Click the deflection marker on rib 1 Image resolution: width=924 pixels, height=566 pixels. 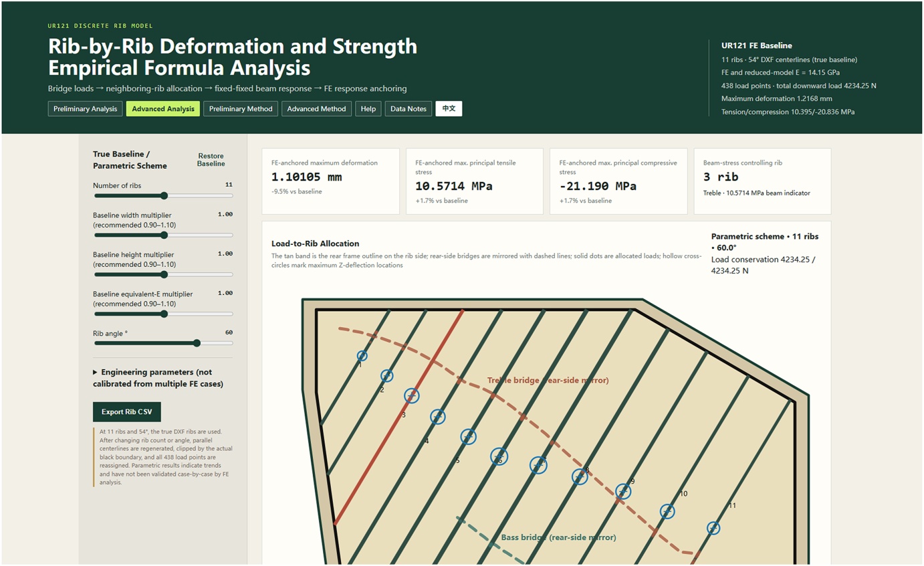tap(362, 356)
